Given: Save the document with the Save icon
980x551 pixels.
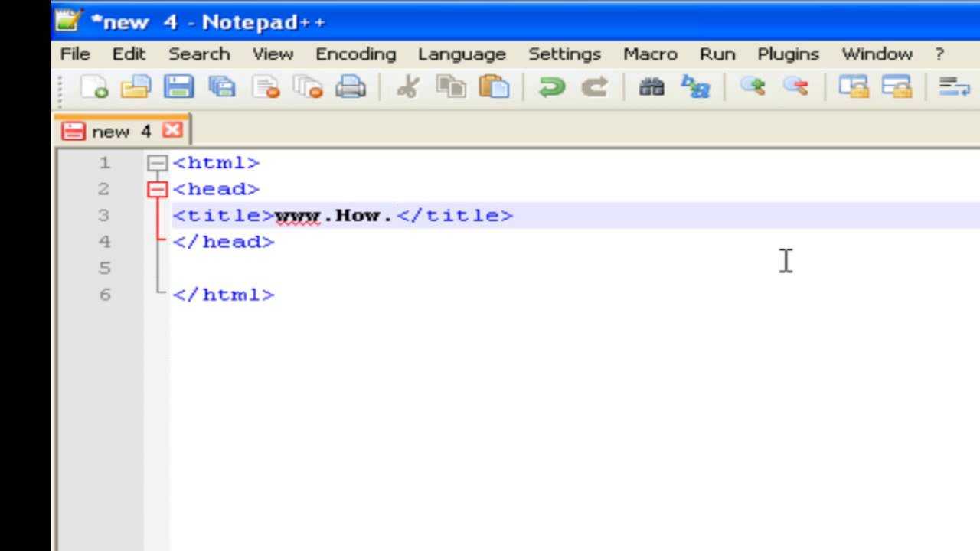Looking at the screenshot, I should (178, 86).
